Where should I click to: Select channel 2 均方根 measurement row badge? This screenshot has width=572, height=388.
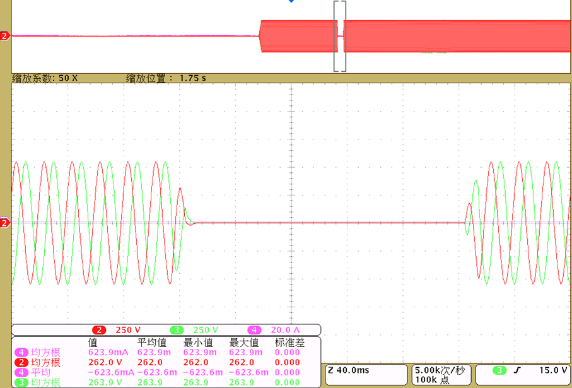coord(21,362)
